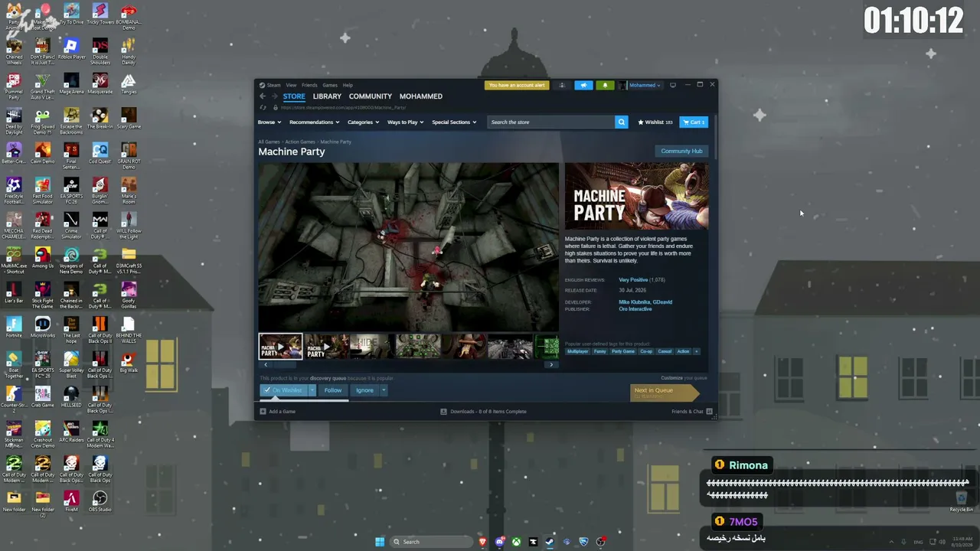Open the Action Games breadcrumb link

point(300,142)
